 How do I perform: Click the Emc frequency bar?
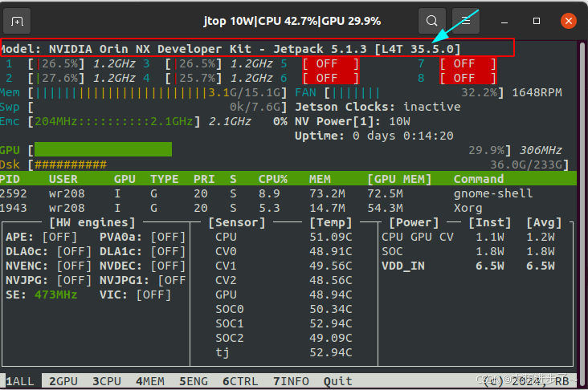point(114,121)
